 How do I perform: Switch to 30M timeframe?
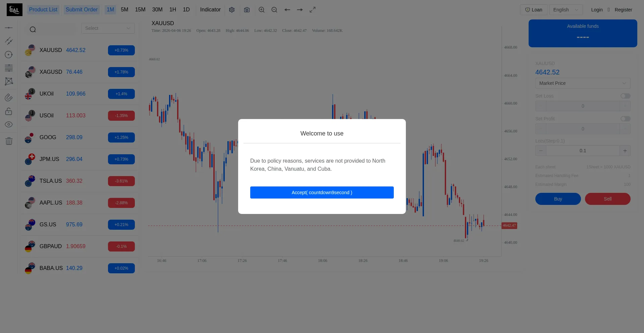157,10
